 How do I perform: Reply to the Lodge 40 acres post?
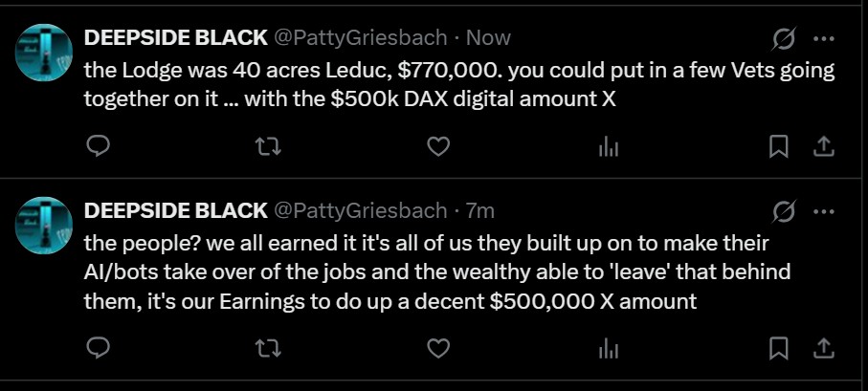[x=99, y=146]
